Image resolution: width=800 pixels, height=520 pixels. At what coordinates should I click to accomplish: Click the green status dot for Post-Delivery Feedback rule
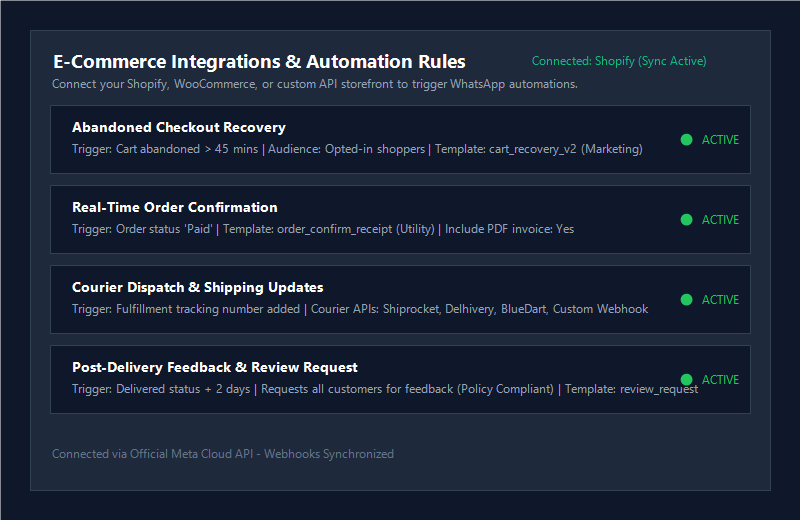(686, 380)
